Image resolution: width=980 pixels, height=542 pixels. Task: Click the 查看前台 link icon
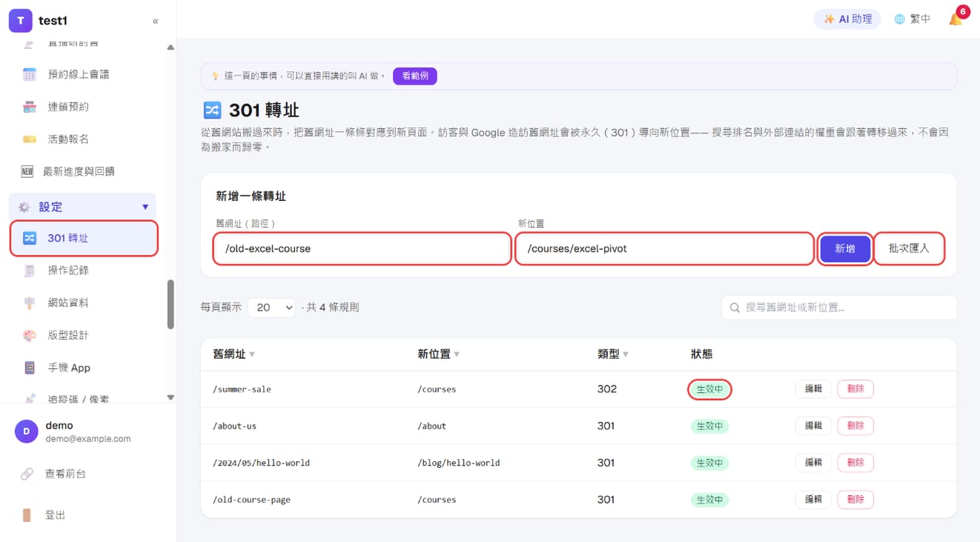pyautogui.click(x=27, y=474)
